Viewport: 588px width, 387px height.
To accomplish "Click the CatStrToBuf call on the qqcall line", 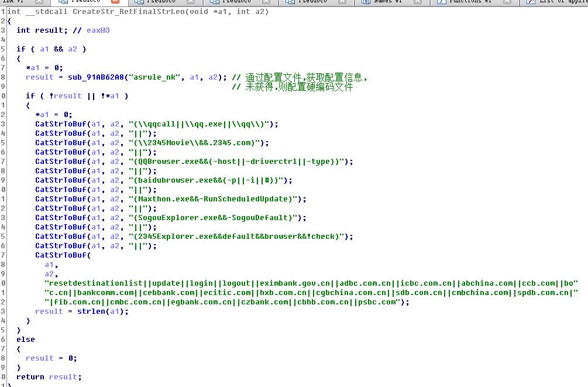I will [61, 124].
